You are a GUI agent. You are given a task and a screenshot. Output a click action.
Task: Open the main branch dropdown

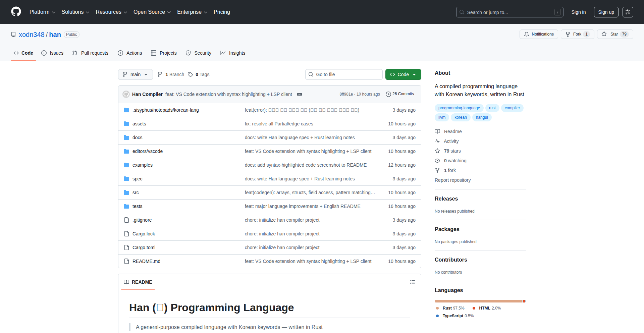pyautogui.click(x=135, y=74)
